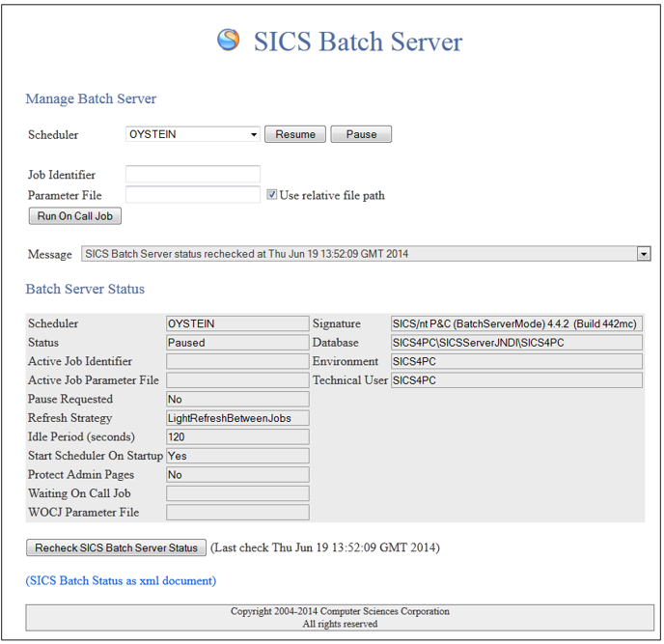Open the Scheduler OYSTEIN dropdown
Viewport: 664px width, 644px height.
193,134
